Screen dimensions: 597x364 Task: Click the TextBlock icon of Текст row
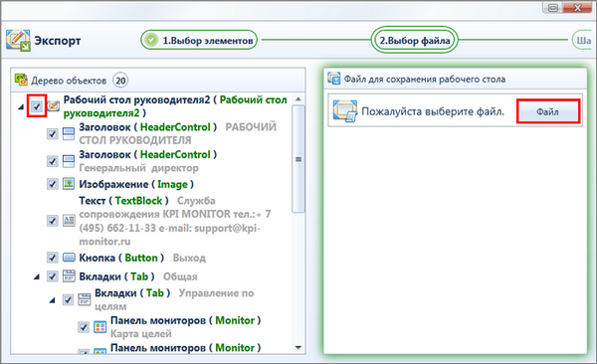pyautogui.click(x=69, y=221)
